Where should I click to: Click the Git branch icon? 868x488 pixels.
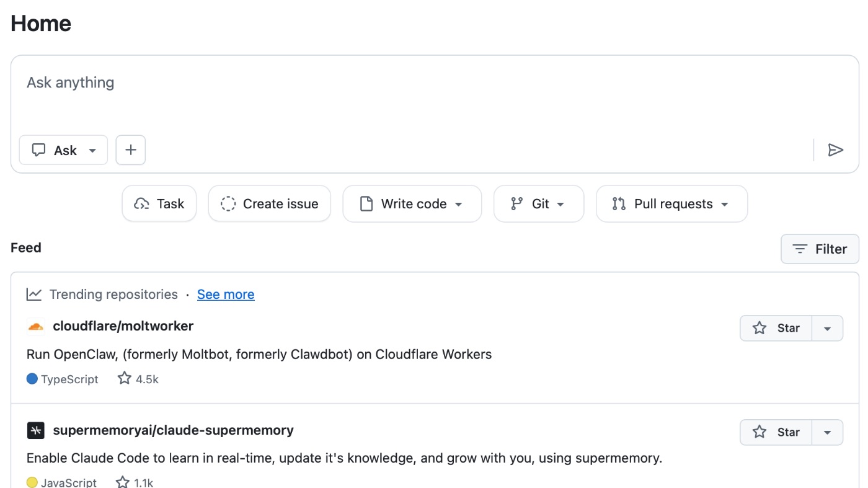pos(516,203)
